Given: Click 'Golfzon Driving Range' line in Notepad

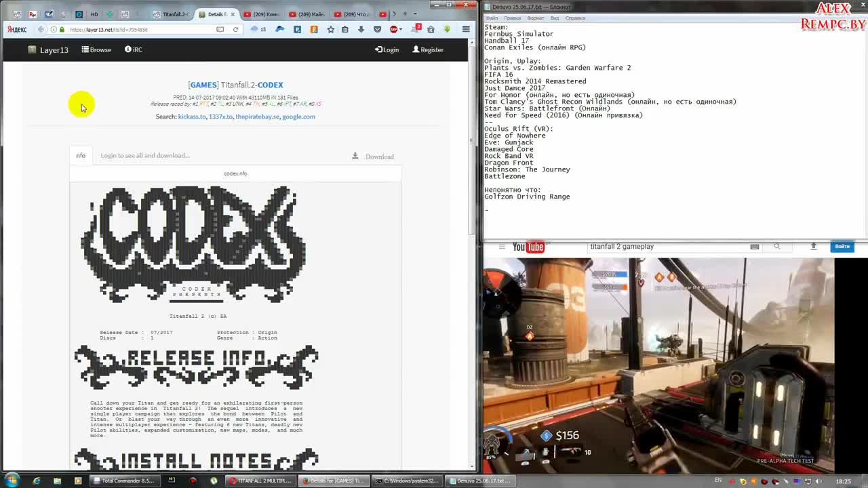Looking at the screenshot, I should 527,197.
